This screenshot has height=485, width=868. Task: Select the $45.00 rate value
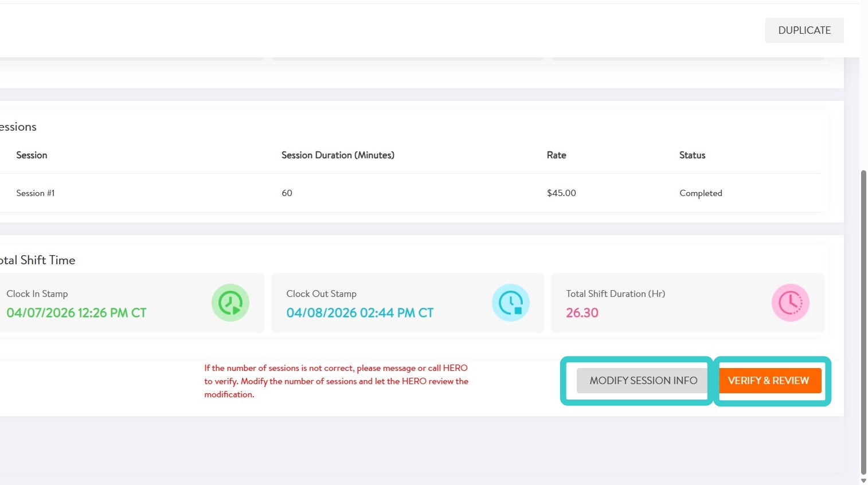[x=561, y=193]
